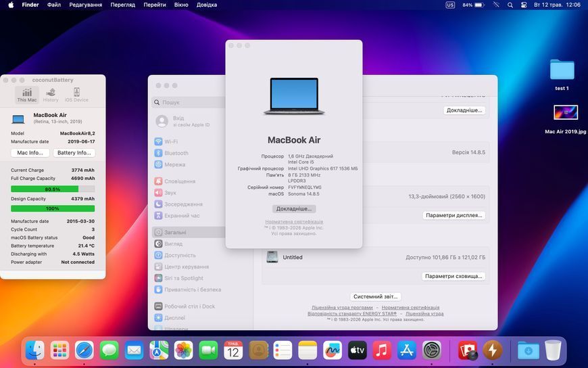This screenshot has width=588, height=368.
Task: Open Приватність і безпека in sidebar
Action: [x=189, y=290]
